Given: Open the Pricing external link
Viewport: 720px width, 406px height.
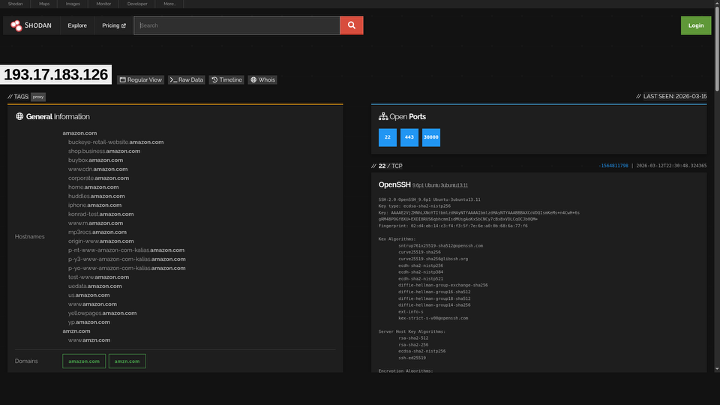Looking at the screenshot, I should click(x=114, y=25).
